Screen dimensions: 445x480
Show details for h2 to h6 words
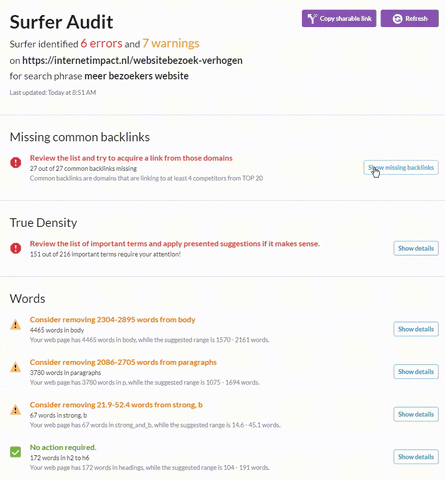click(x=416, y=457)
